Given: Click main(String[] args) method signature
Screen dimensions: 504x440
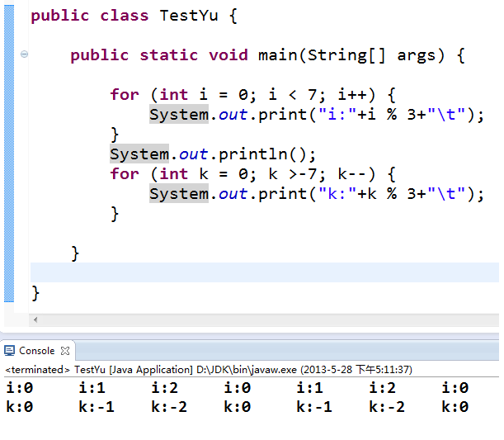Looking at the screenshot, I should [x=351, y=55].
